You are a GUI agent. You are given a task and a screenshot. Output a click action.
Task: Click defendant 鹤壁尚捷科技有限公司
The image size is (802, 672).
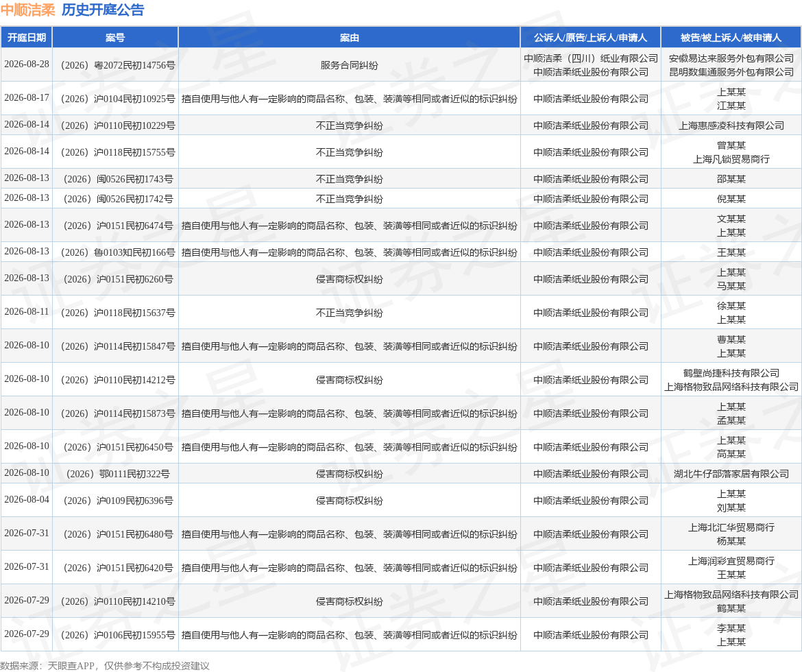click(731, 373)
